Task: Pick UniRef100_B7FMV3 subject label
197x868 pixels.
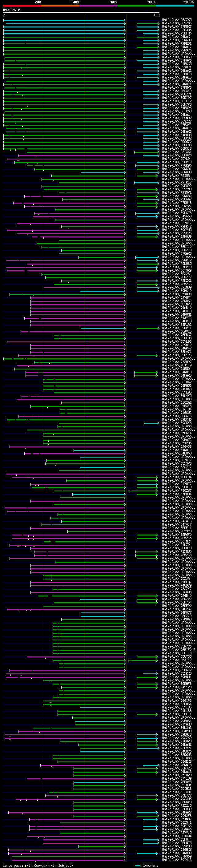Action: (177, 88)
